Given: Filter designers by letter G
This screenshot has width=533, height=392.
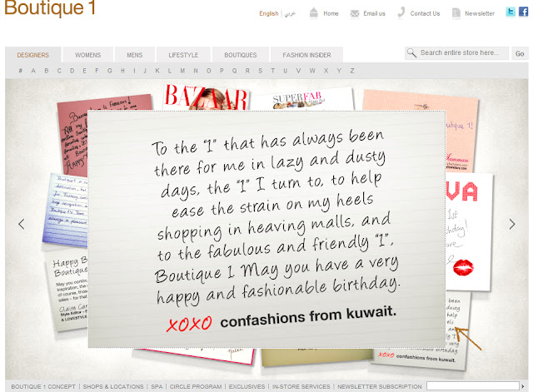Looking at the screenshot, I should [109, 71].
